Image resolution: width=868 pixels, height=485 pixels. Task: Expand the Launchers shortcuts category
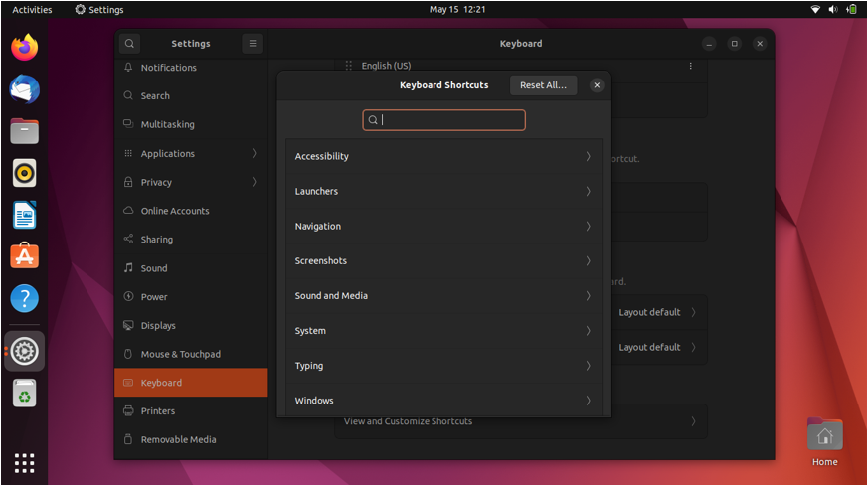pyautogui.click(x=443, y=191)
